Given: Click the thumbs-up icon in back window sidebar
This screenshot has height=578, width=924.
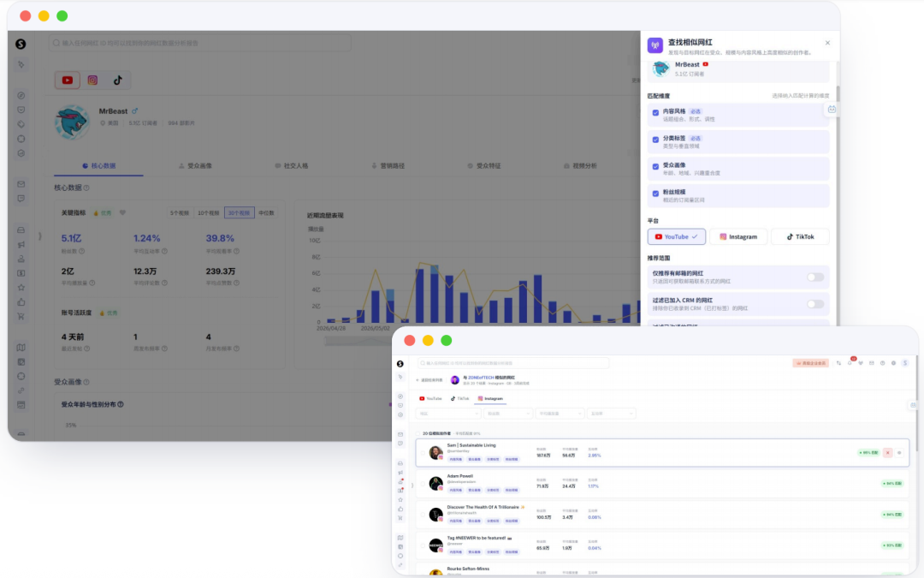Looking at the screenshot, I should pyautogui.click(x=21, y=302).
